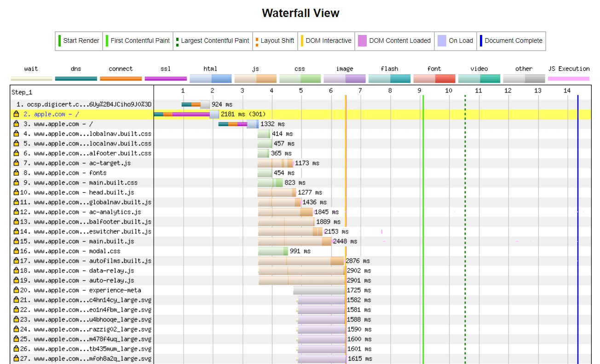Click the dns color swatch in the legend
600x364 pixels.
pyautogui.click(x=76, y=79)
